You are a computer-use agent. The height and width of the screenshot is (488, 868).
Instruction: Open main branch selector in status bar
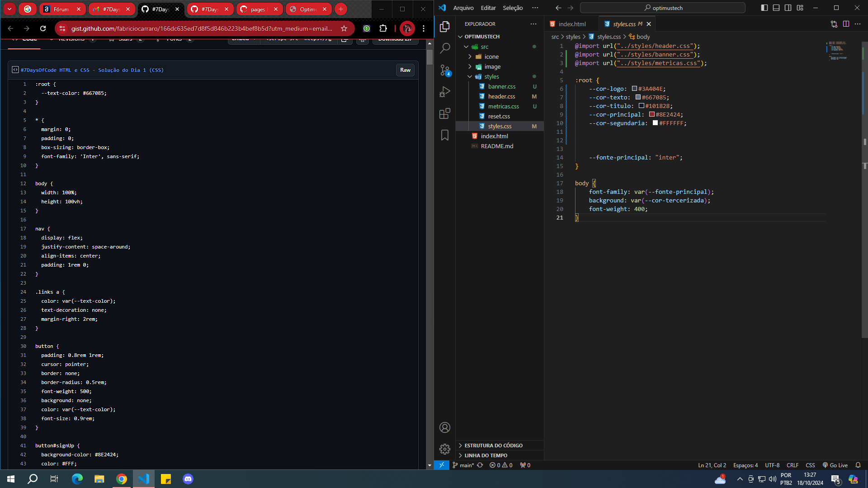pyautogui.click(x=463, y=465)
